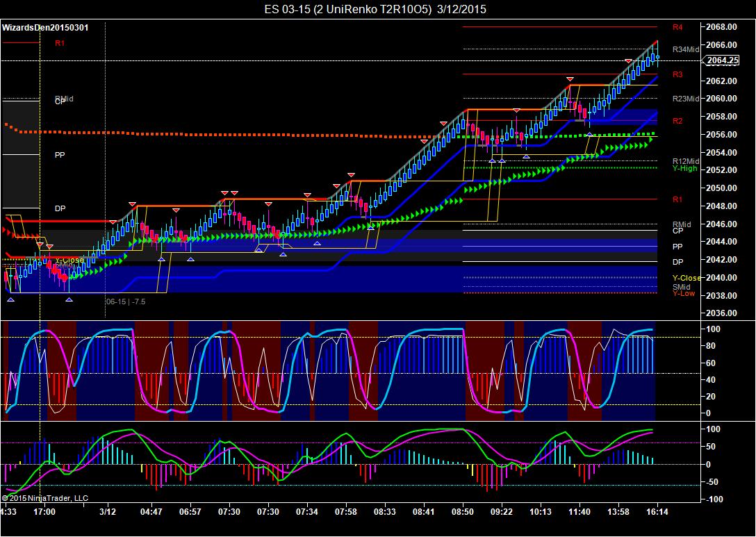Select the 2052.00 price axis value
756x537 pixels.
tap(721, 170)
